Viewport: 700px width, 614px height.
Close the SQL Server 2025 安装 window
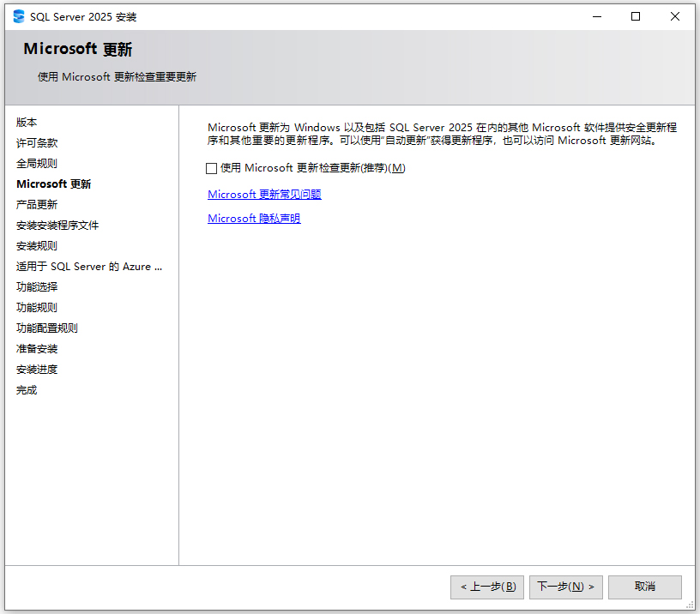click(x=675, y=17)
